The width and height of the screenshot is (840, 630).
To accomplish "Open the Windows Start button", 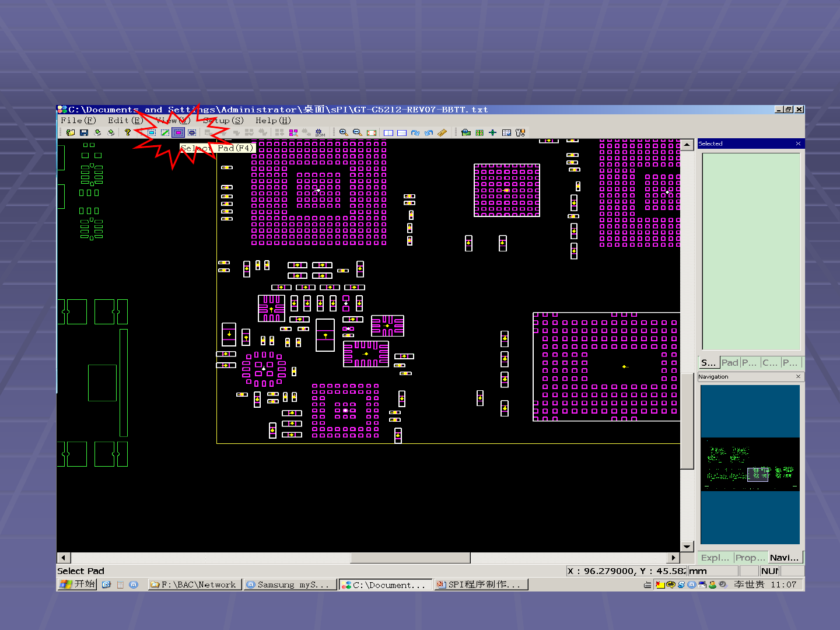I will click(x=77, y=584).
